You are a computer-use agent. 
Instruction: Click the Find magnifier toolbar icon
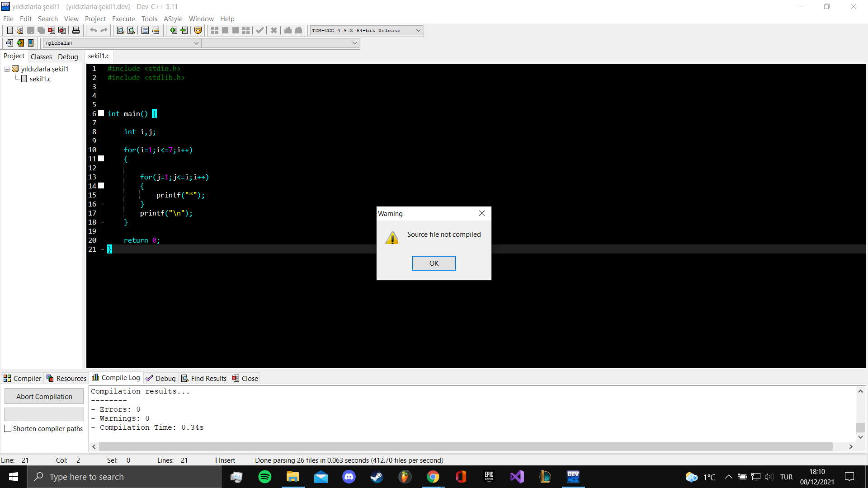tap(120, 30)
